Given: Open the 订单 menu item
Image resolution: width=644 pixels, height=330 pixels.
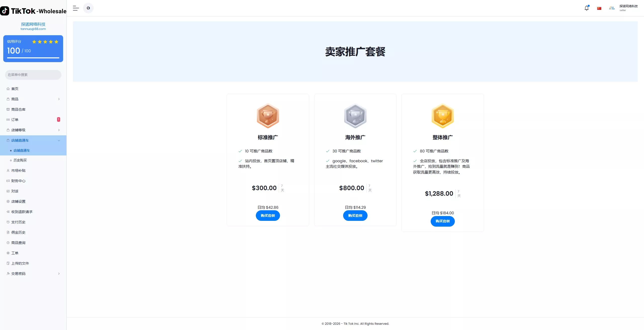Looking at the screenshot, I should [15, 120].
